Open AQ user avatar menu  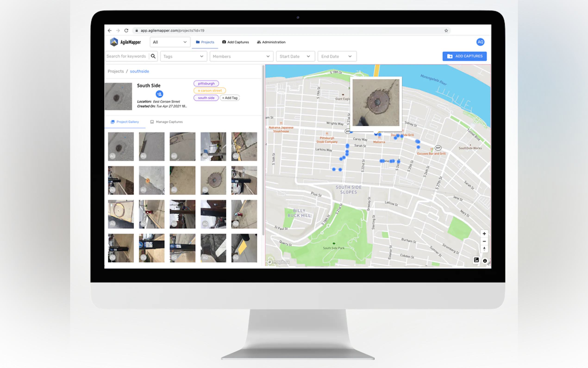pos(480,42)
